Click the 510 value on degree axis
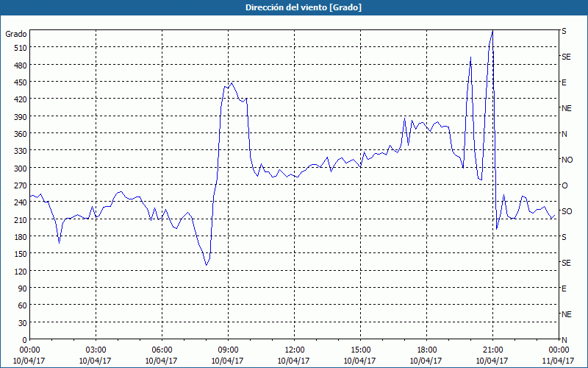The width and height of the screenshot is (588, 368). (19, 48)
